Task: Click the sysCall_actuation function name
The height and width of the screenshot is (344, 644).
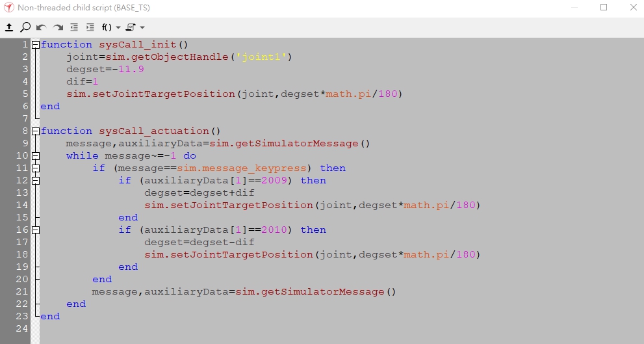Action: [x=154, y=131]
